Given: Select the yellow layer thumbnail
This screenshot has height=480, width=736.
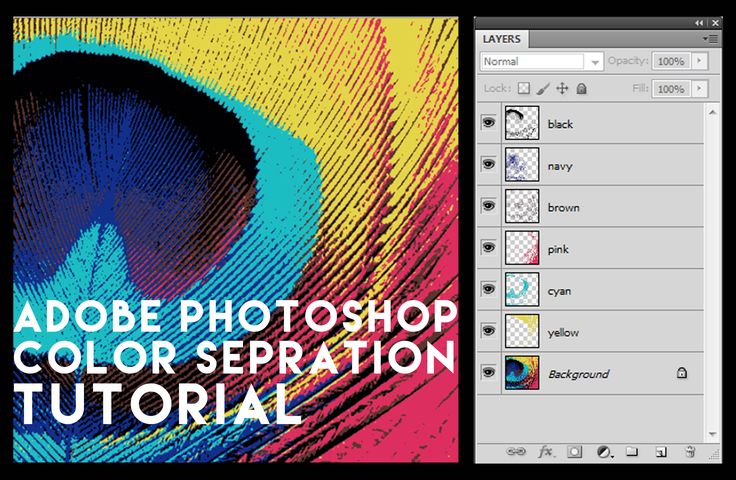Looking at the screenshot, I should pos(522,331).
